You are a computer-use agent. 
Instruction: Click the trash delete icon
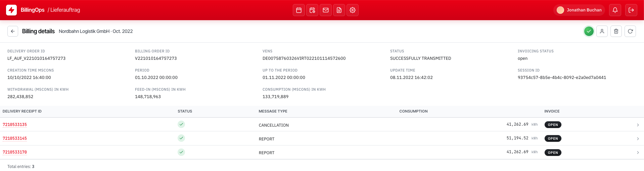(x=616, y=31)
